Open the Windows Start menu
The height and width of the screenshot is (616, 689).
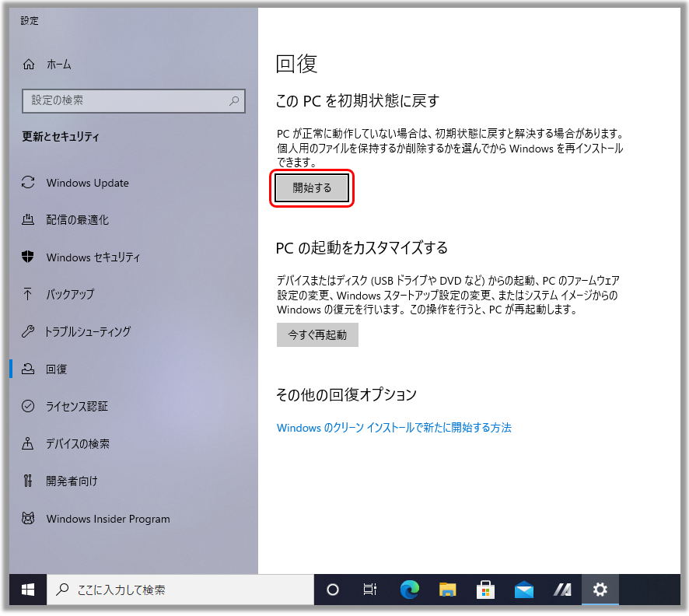28,590
